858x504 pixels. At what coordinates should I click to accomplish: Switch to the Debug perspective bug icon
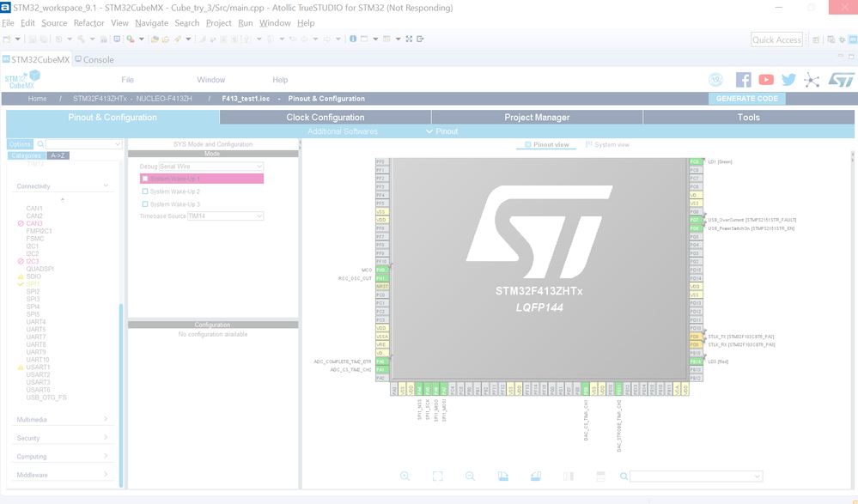(x=843, y=39)
